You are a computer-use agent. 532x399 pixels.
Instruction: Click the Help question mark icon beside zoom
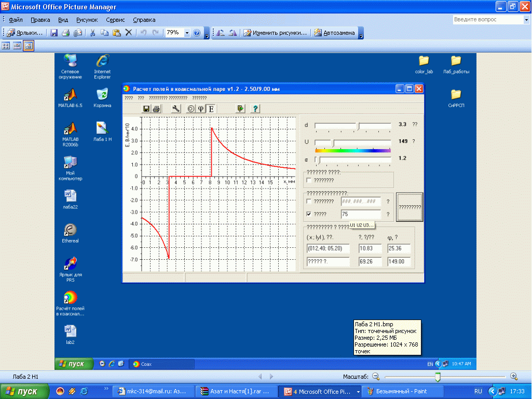197,33
